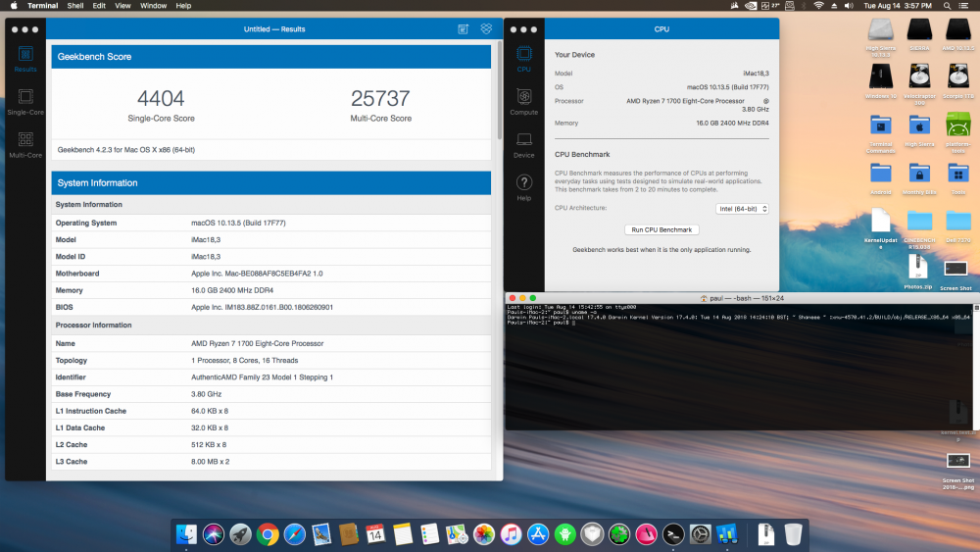The width and height of the screenshot is (980, 552).
Task: Select the Device sidebar icon
Action: point(523,145)
